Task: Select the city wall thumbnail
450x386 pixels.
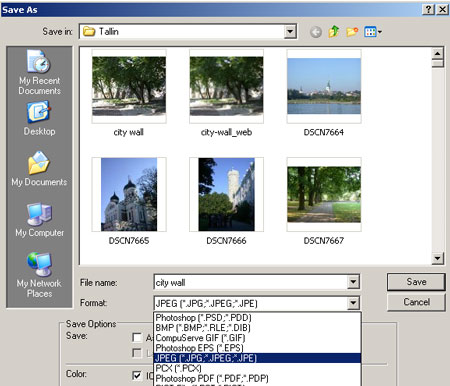Action: [x=129, y=86]
